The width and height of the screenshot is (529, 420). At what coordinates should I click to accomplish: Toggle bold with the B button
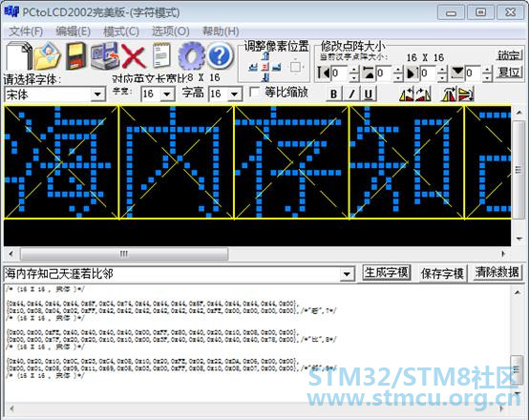[x=333, y=94]
